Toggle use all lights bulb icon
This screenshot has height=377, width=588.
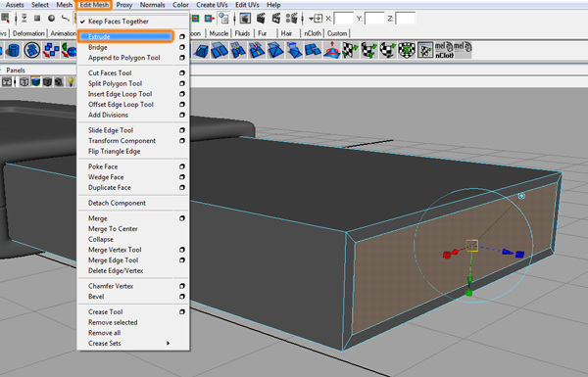coord(71,81)
